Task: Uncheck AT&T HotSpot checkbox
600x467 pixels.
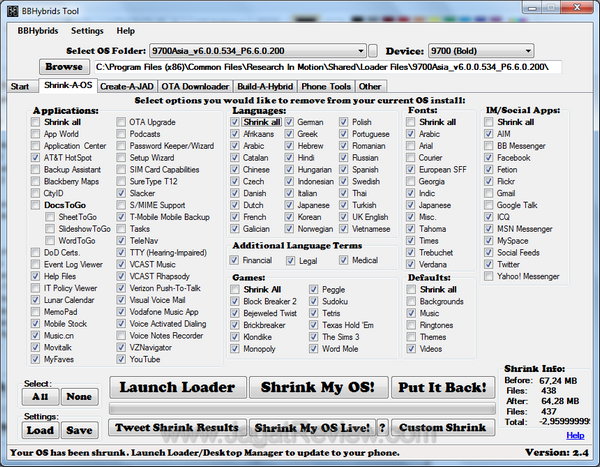Action: coord(35,158)
